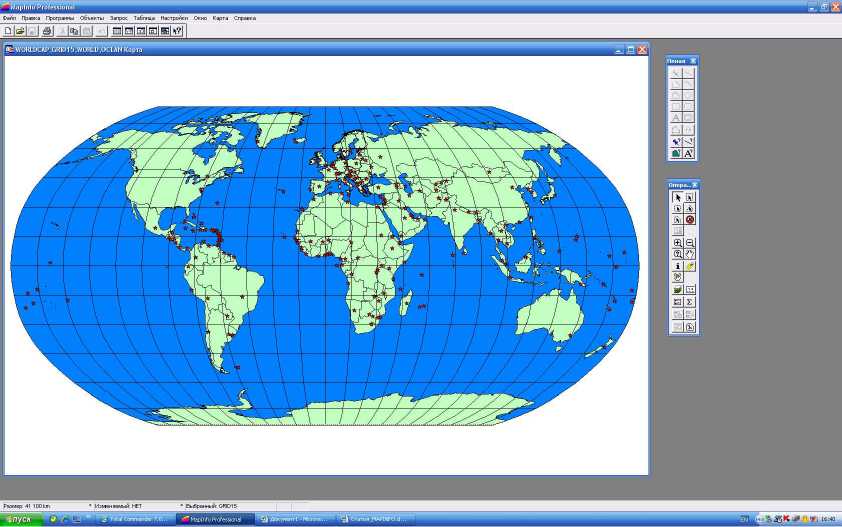The width and height of the screenshot is (842, 527).
Task: Click the Windows пуск Start button
Action: (x=17, y=520)
